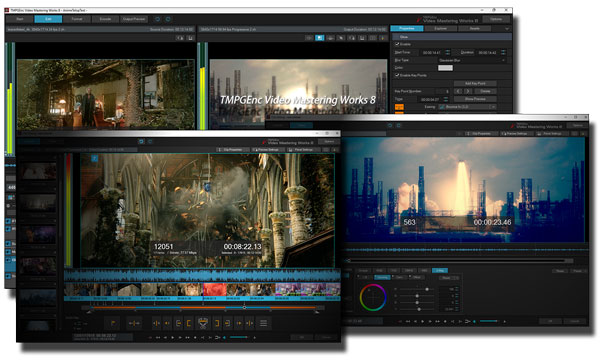Open the Reset dropdown above the color sliders
This screenshot has width=600, height=360.
[448, 278]
